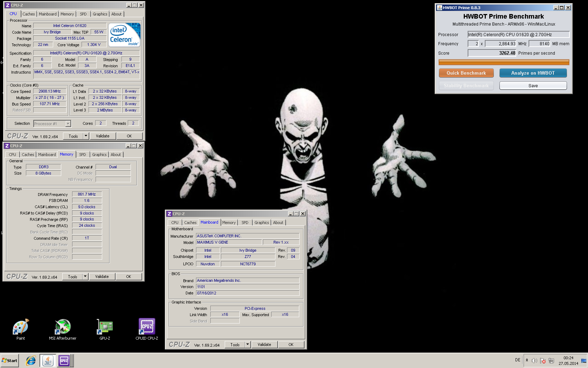Click the Core Speed value 2908.13 MHz
Viewport: 588px width, 368px height.
click(50, 91)
